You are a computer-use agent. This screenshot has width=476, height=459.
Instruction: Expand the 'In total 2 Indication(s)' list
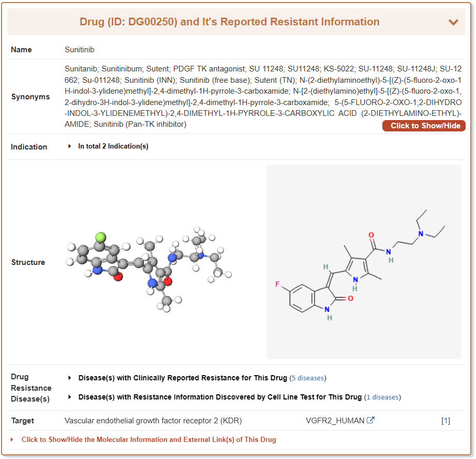pos(70,146)
